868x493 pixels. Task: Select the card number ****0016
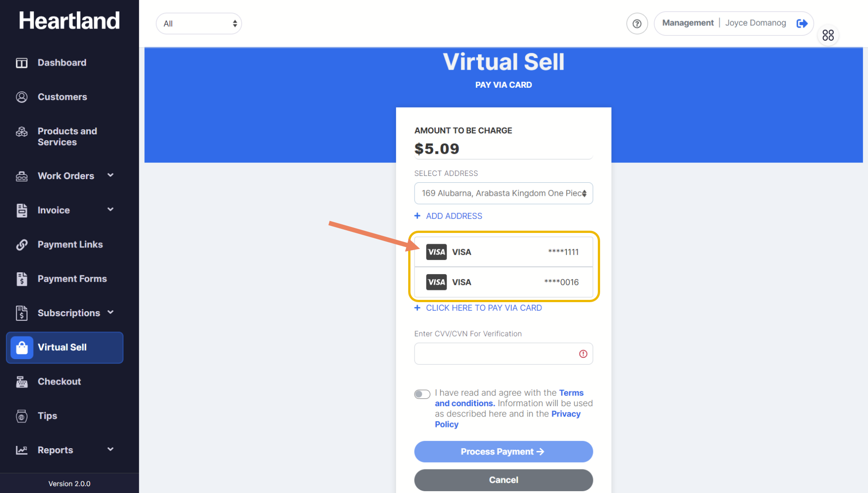[x=561, y=282]
